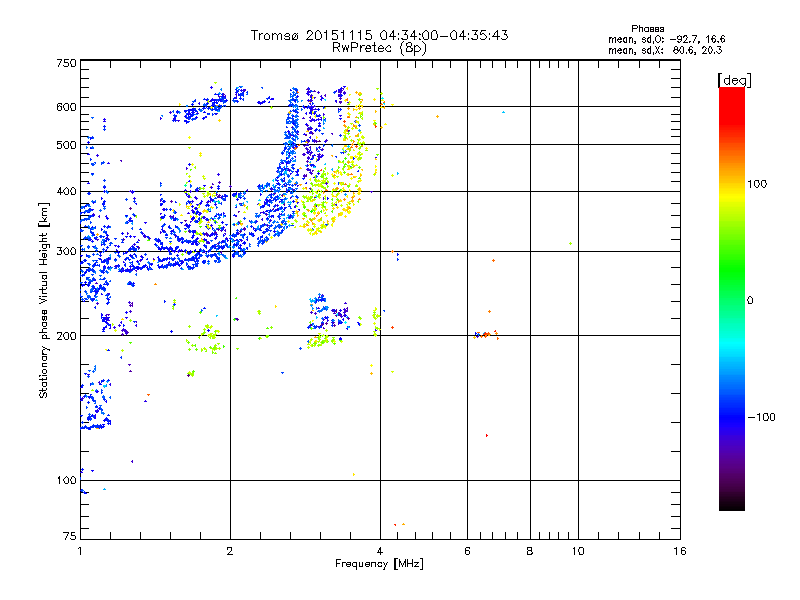The image size is (800, 600).
Task: Click the plot title 'Tromsø 20151115 04:34:00-04:35:43'
Action: (x=379, y=35)
